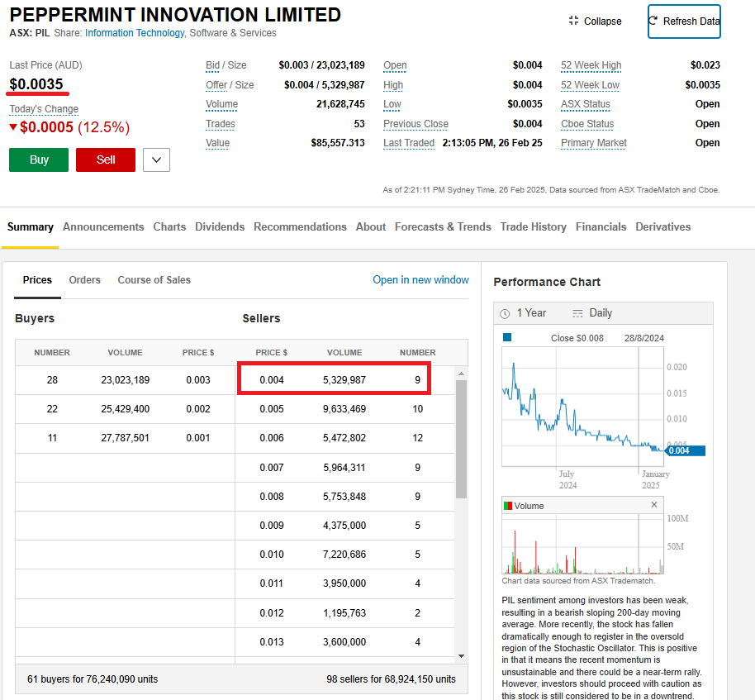Viewport: 755px width, 700px height.
Task: Click the scroll up arrow of sellers list
Action: [x=461, y=374]
